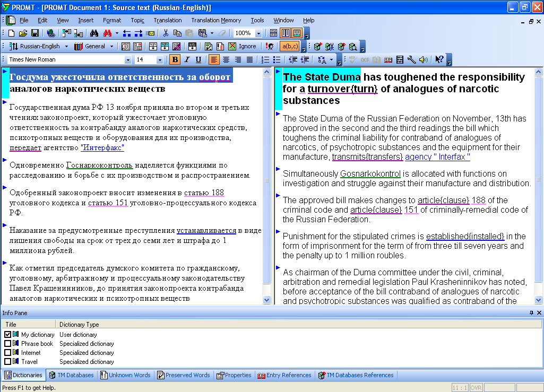This screenshot has width=544, height=392.
Task: Click the TM database search magnifier icon
Action: click(353, 47)
